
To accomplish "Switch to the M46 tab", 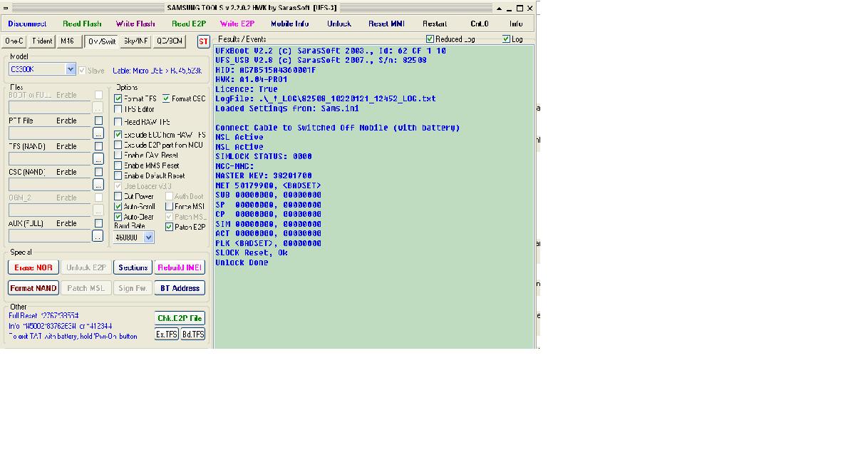I will tap(68, 41).
